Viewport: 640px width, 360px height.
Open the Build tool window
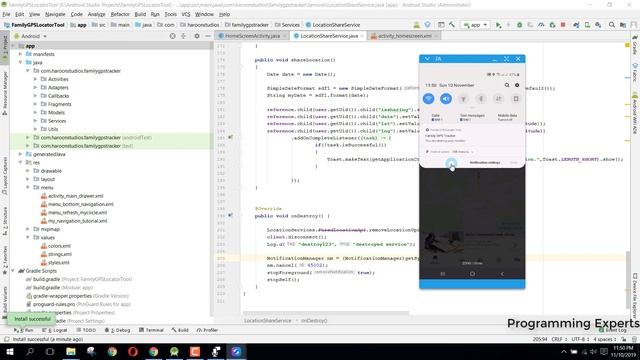click(180, 330)
